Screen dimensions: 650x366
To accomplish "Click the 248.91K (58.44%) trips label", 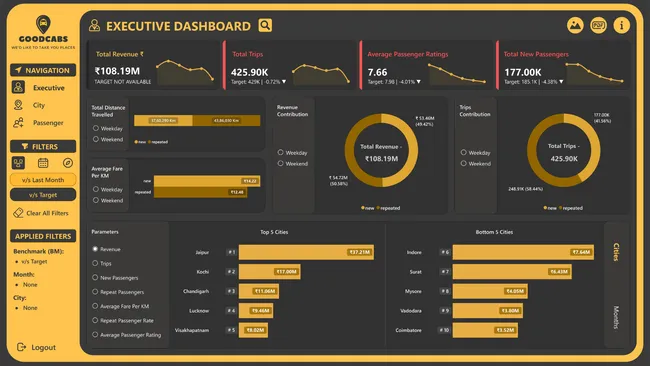I will pos(525,189).
